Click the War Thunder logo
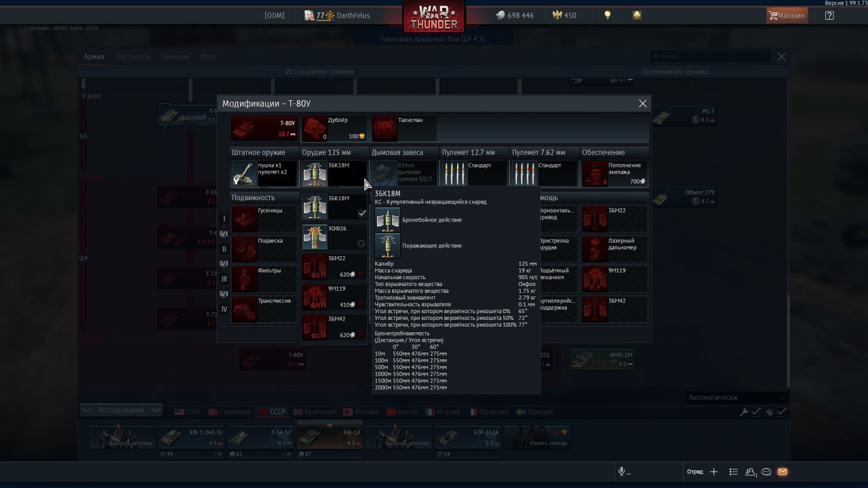This screenshot has width=868, height=488. coord(434,17)
